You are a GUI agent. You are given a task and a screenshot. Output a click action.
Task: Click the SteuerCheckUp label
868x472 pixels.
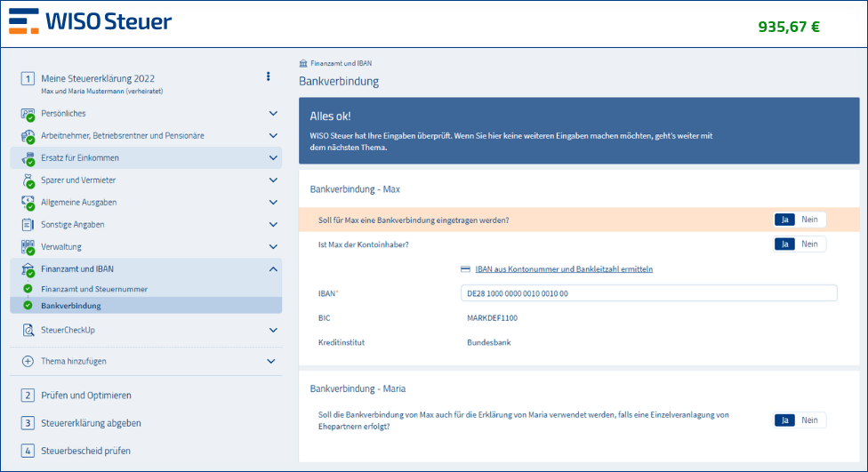point(68,330)
